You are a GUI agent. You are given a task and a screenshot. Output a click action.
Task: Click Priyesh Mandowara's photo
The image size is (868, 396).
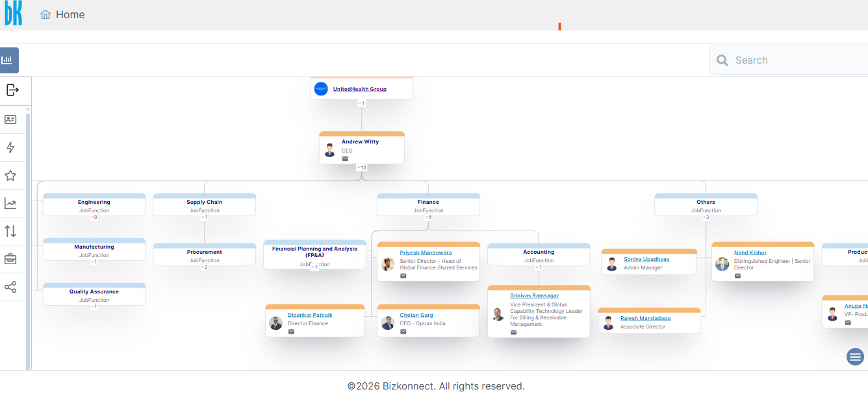click(388, 264)
